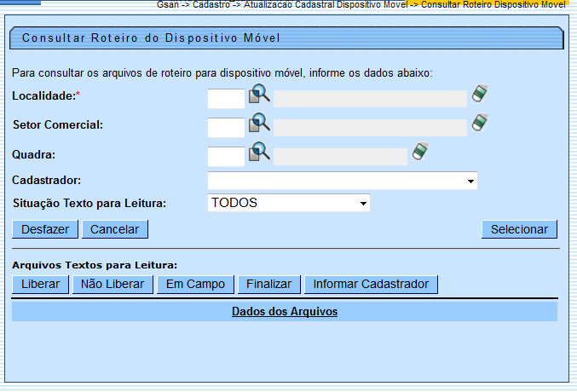Click the Quadra search magnifier icon

point(259,153)
